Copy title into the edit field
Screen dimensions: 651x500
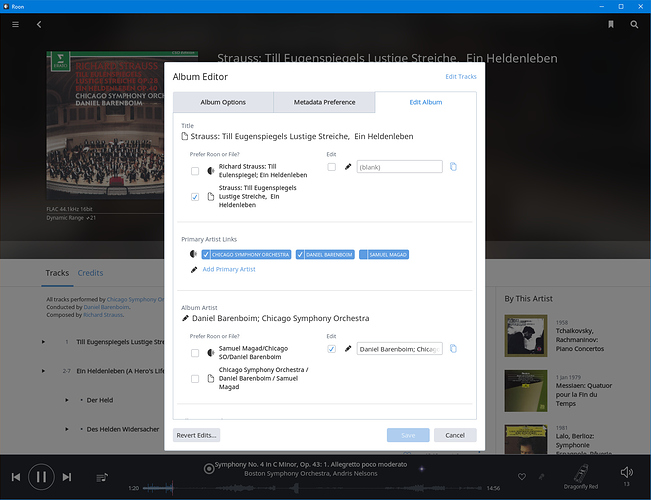pyautogui.click(x=453, y=167)
